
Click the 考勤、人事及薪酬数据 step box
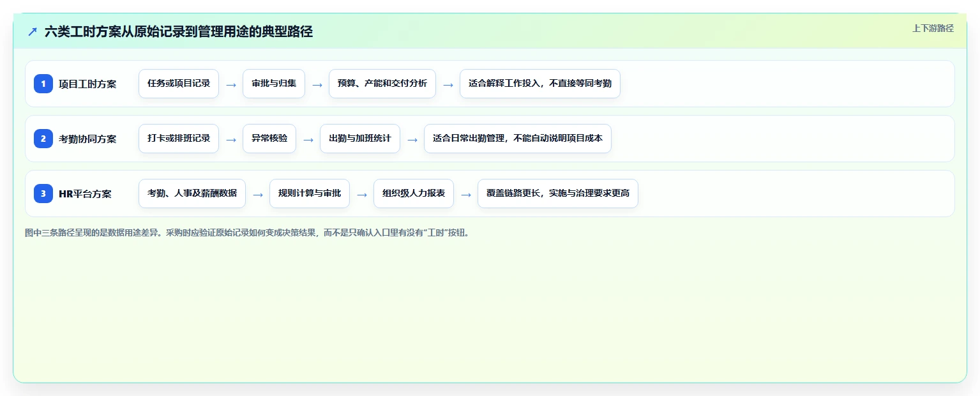point(192,194)
